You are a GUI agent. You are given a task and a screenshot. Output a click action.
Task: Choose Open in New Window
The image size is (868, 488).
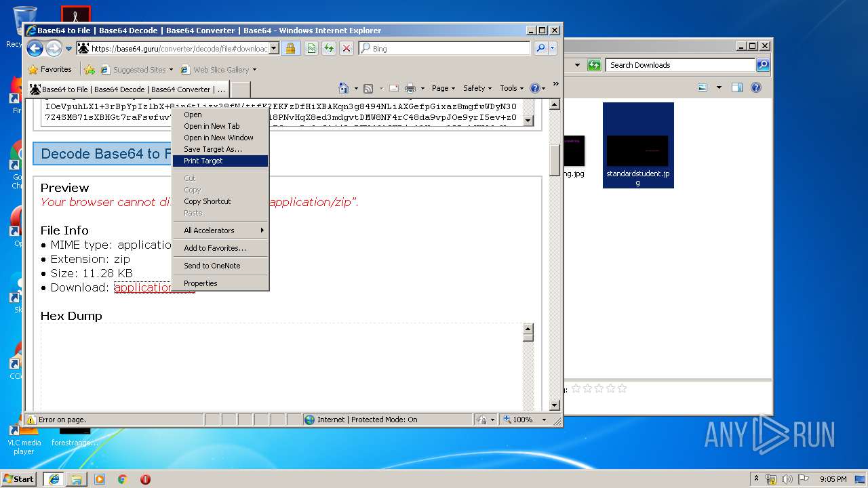coord(220,138)
